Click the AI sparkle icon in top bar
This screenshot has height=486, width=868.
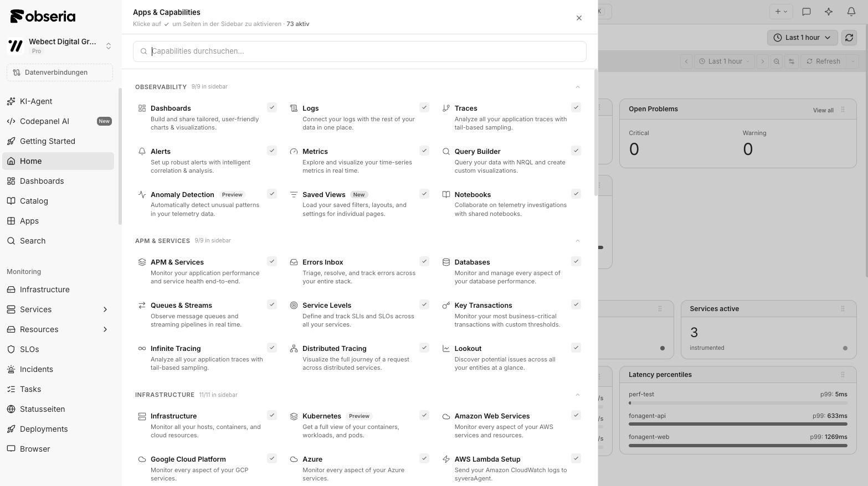click(829, 11)
